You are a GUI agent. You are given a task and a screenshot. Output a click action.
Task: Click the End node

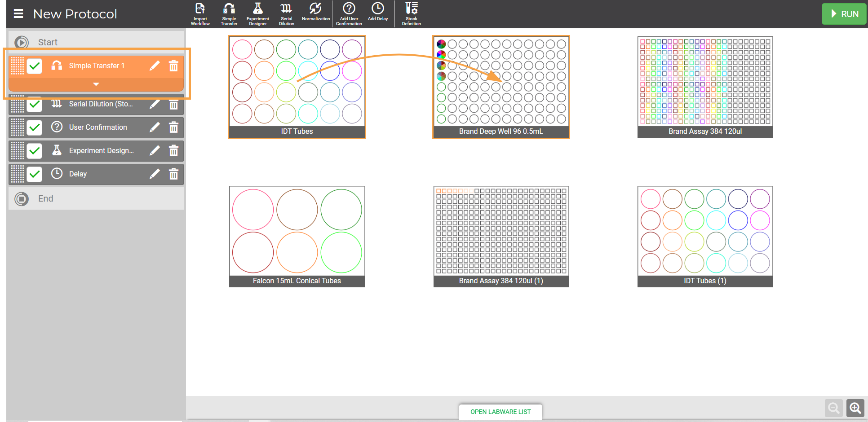(96, 198)
